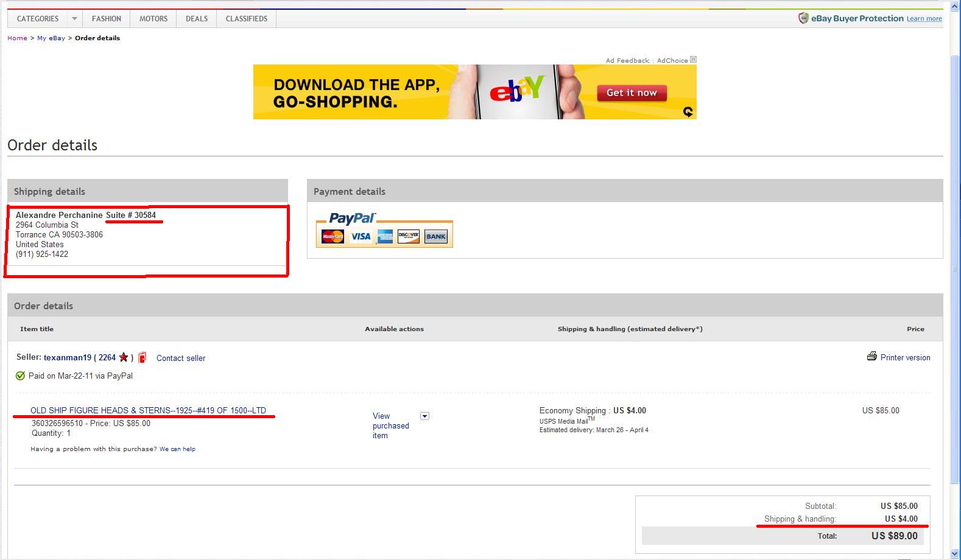
Task: Select the Estimated delivery dates text
Action: (594, 430)
